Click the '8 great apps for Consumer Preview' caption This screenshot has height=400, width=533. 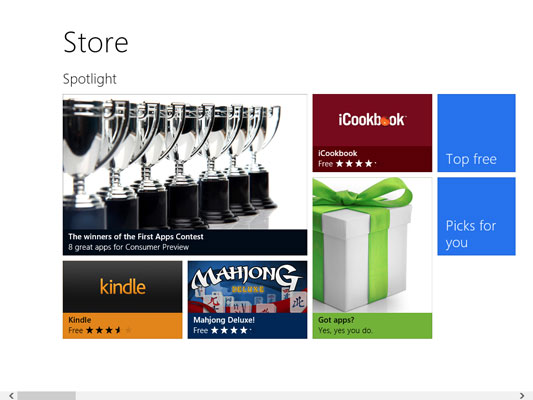128,247
